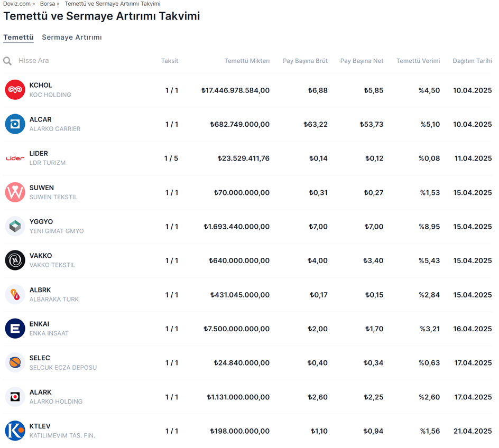499x448 pixels.
Task: Open the Katilimevim KTLEV logo icon
Action: pos(15,431)
